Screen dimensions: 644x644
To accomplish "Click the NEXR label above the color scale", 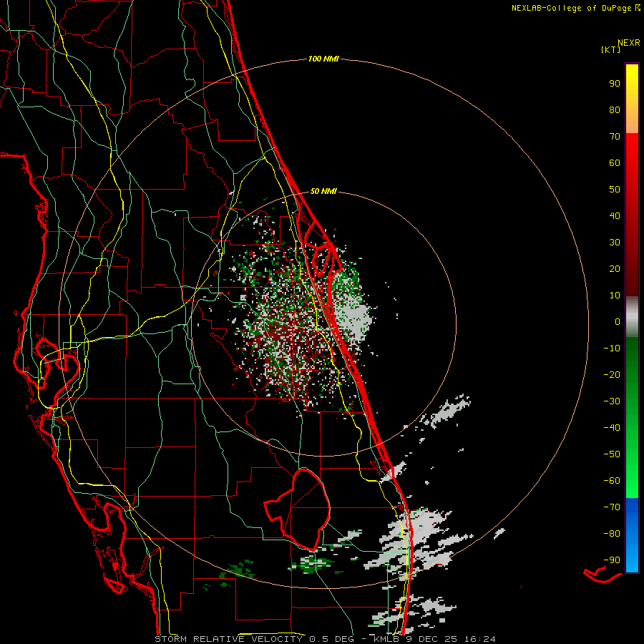I will pyautogui.click(x=628, y=43).
